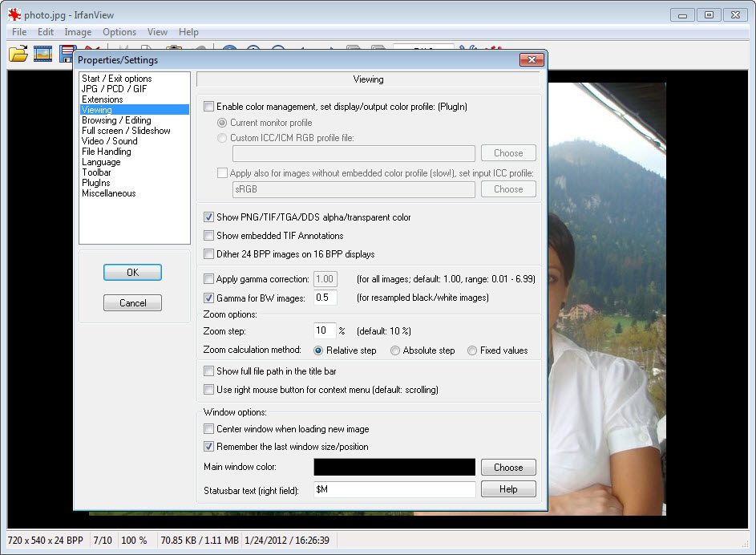Check Use right mouse button for context menu
This screenshot has height=555, width=756.
208,389
